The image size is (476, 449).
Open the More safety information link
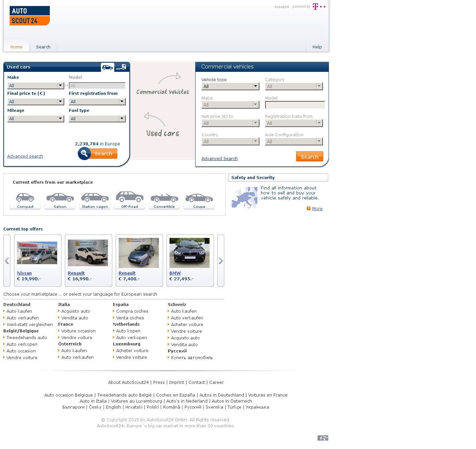pyautogui.click(x=317, y=209)
